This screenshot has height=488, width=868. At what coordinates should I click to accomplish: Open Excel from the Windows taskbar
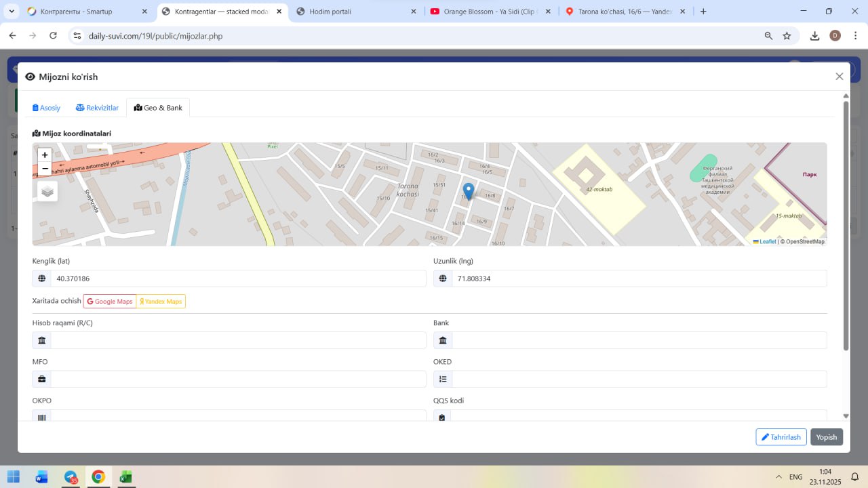tap(125, 477)
